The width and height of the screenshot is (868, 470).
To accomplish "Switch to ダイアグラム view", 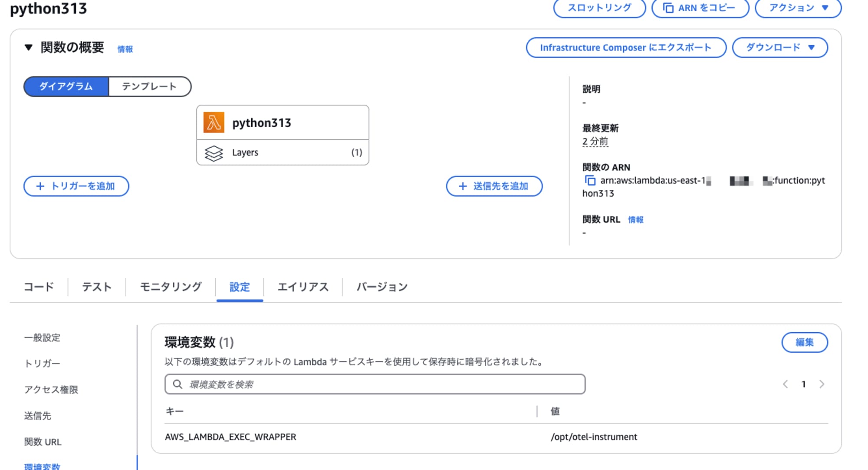I will click(x=66, y=86).
